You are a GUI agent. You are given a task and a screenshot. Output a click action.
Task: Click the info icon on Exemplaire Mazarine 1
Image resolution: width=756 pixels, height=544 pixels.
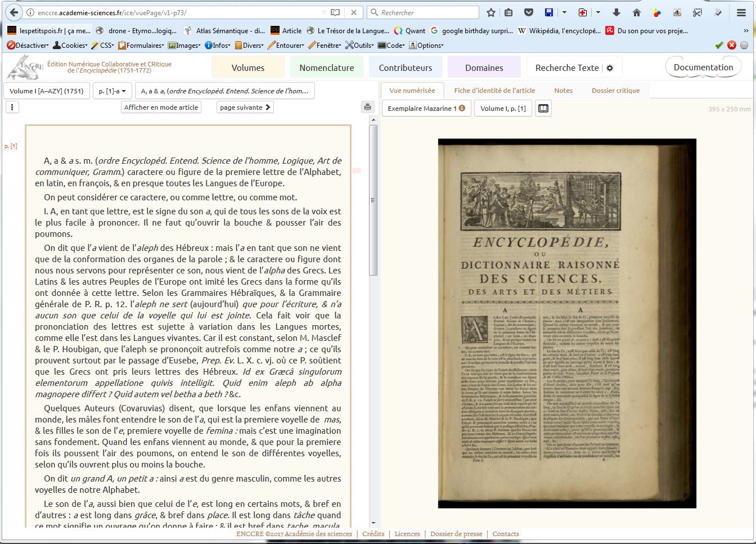coord(462,108)
